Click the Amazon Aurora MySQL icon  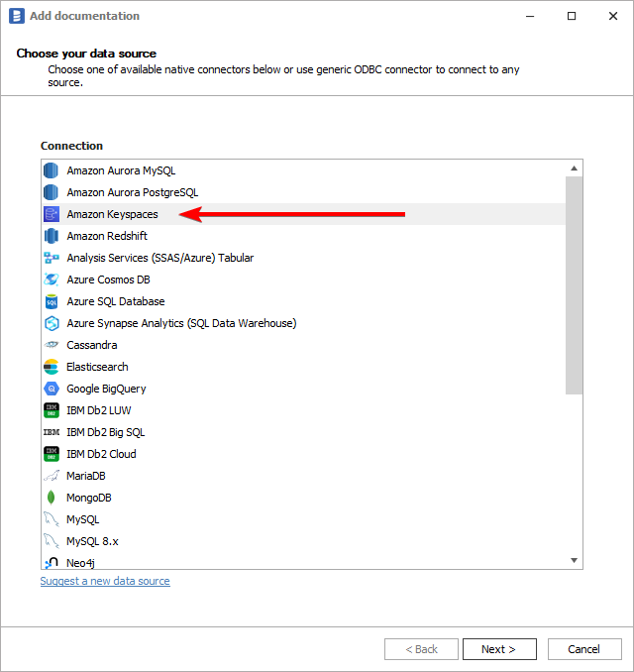[52, 170]
